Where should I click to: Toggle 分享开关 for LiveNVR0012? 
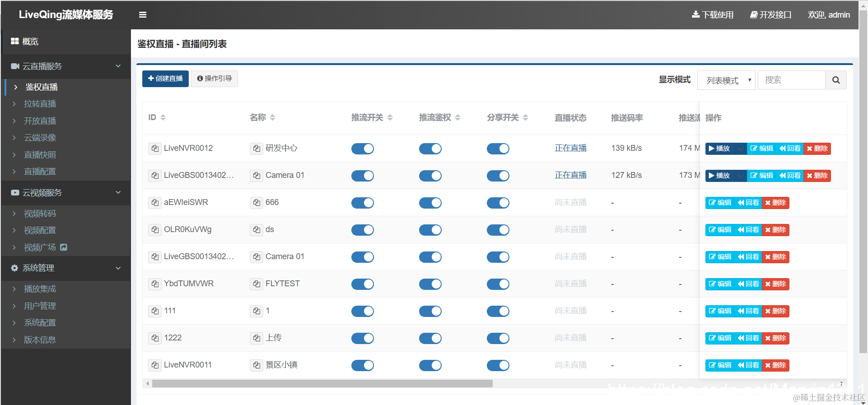click(x=498, y=149)
